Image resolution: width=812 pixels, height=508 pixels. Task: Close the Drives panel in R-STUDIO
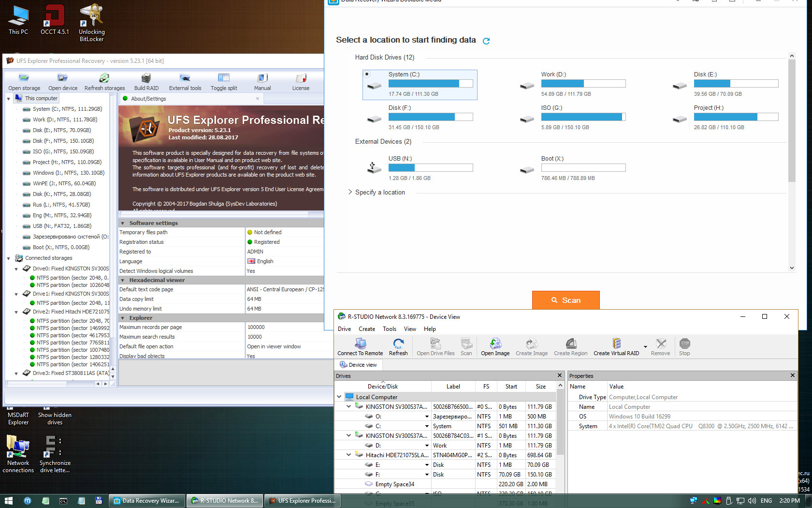tap(560, 375)
